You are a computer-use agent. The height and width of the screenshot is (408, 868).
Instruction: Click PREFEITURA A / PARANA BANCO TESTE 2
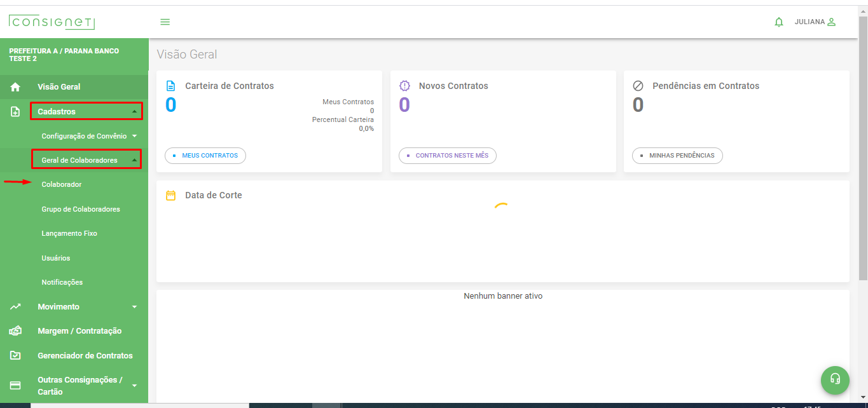[64, 55]
